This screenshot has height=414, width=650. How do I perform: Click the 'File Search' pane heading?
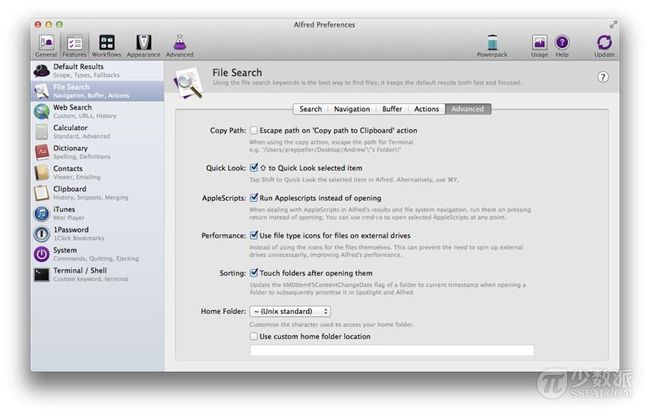(x=237, y=73)
